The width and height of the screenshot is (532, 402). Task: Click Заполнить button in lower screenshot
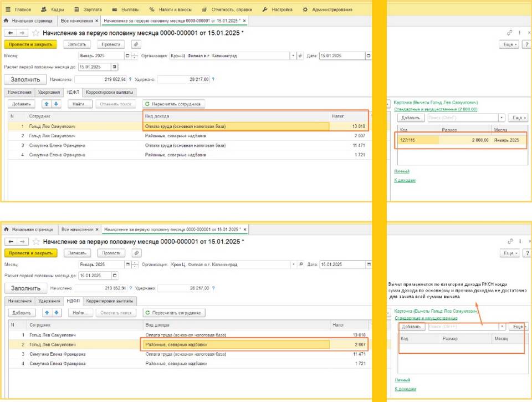pyautogui.click(x=26, y=288)
